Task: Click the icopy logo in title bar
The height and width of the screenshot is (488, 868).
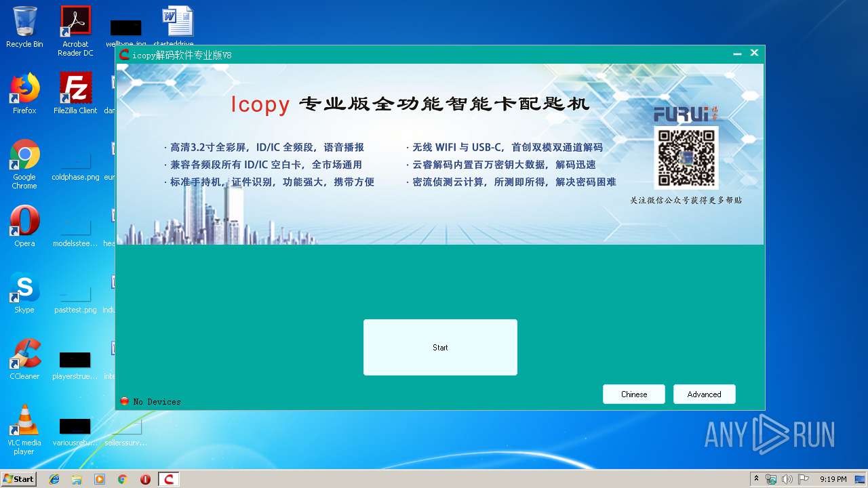Action: pos(124,55)
